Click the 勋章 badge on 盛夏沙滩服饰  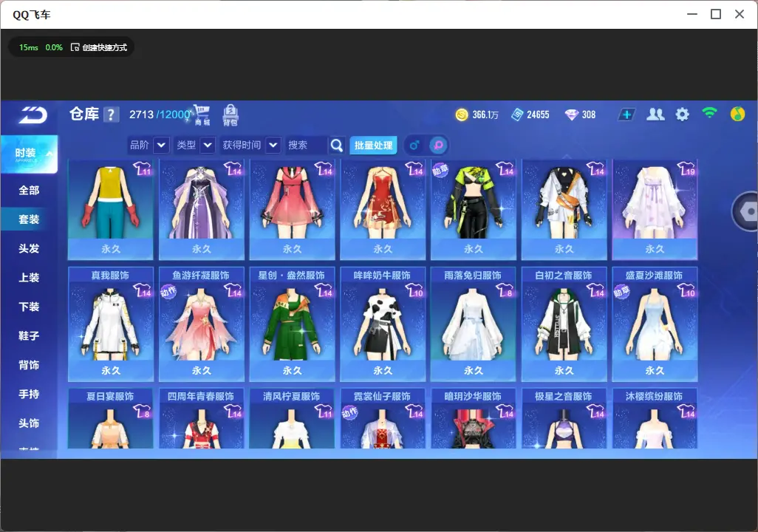point(621,292)
